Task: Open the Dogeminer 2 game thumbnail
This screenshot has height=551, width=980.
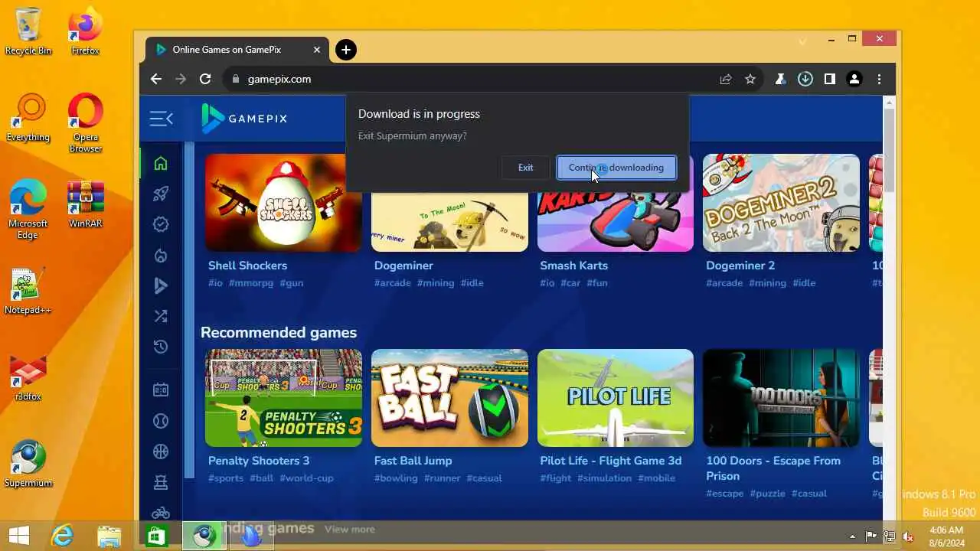Action: 781,203
